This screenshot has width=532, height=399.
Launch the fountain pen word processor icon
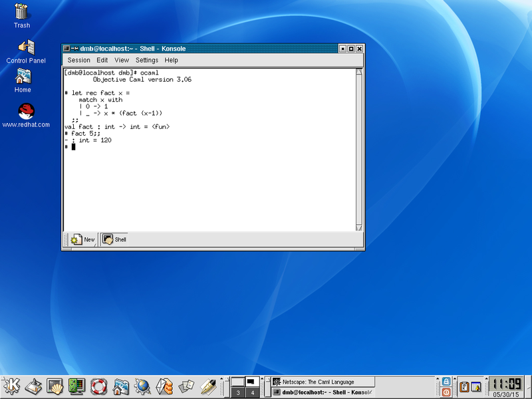pos(208,386)
